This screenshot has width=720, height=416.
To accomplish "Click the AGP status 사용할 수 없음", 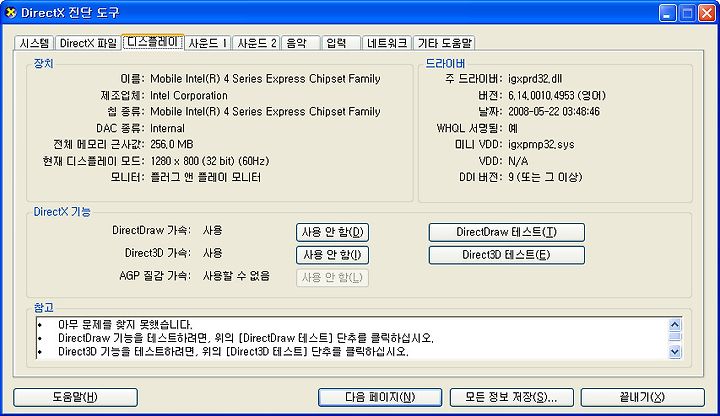I will (x=236, y=276).
